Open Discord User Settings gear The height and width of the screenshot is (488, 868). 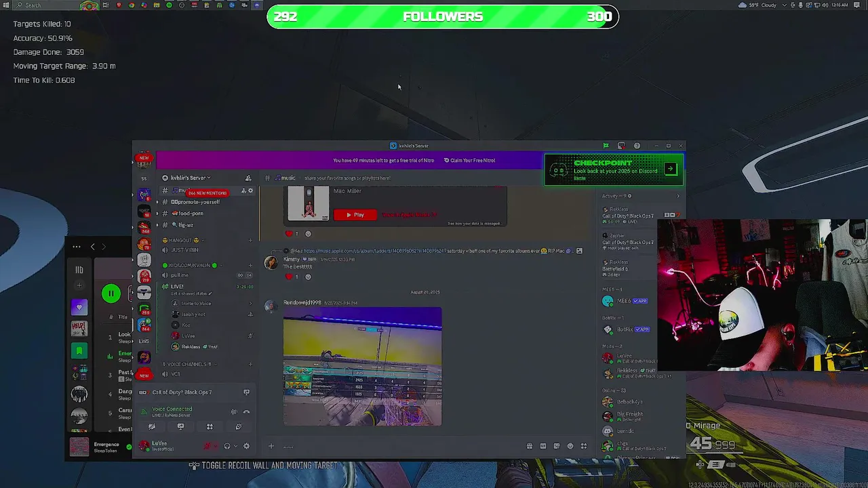(246, 446)
